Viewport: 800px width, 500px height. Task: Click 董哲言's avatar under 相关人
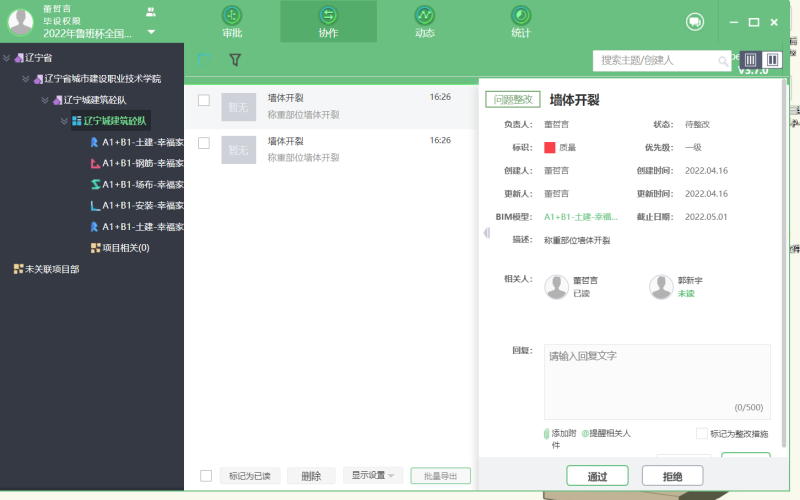pyautogui.click(x=557, y=287)
